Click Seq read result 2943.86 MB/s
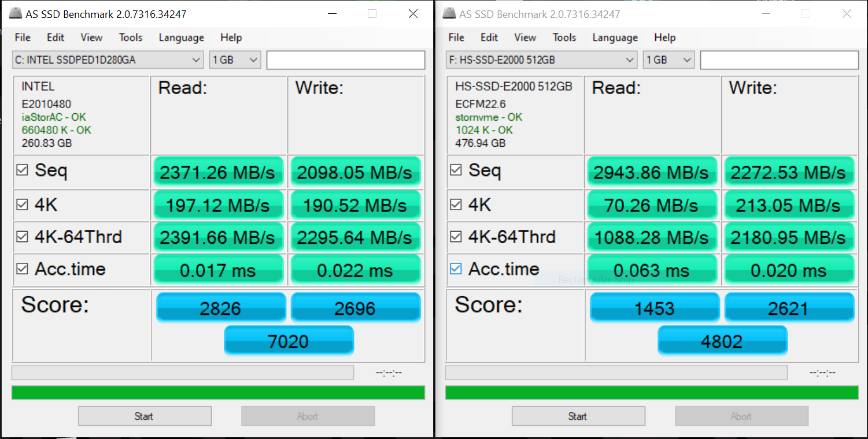868x439 pixels. (x=652, y=172)
